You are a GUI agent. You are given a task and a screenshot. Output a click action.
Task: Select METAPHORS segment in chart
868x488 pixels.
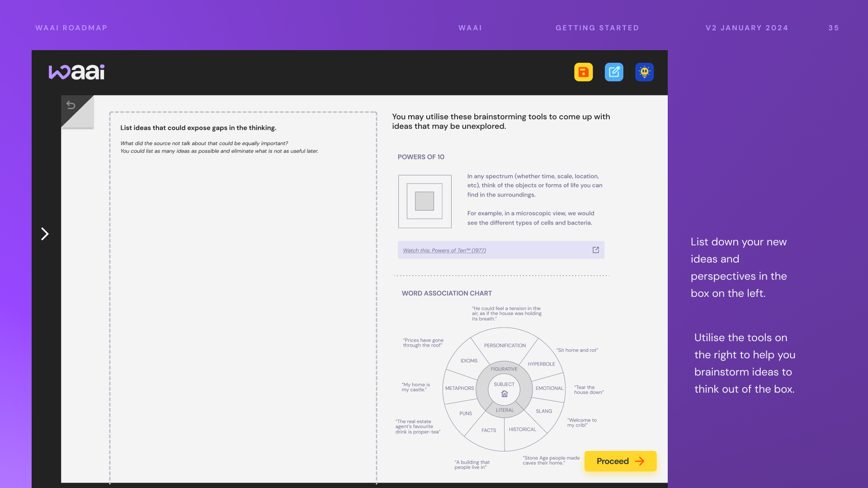459,389
